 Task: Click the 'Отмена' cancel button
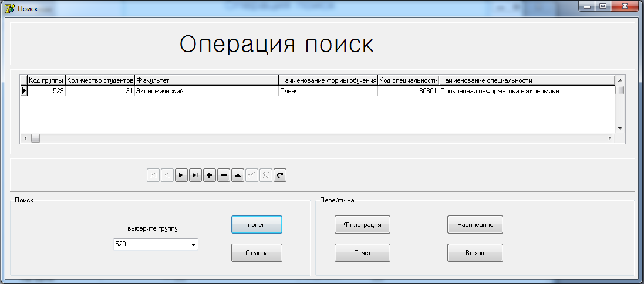pyautogui.click(x=257, y=253)
